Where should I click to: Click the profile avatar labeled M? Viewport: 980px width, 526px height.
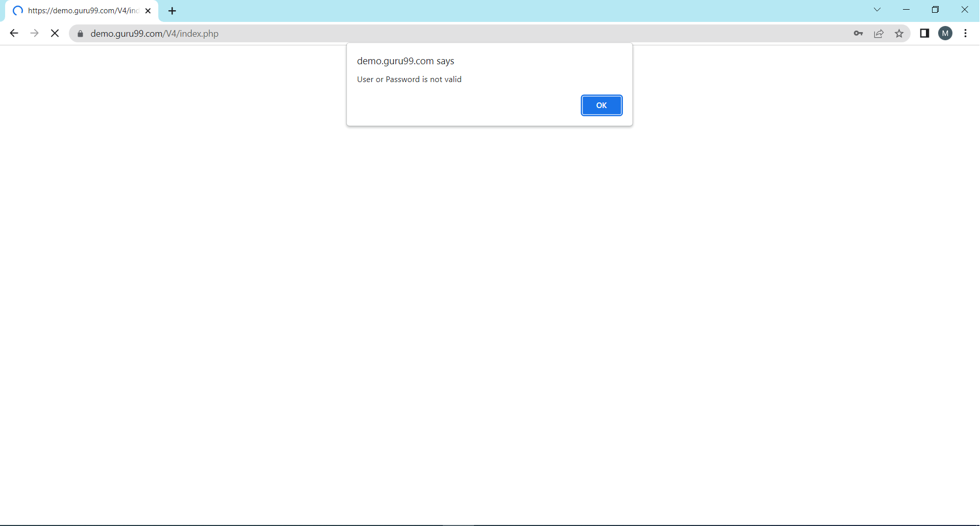[x=945, y=33]
